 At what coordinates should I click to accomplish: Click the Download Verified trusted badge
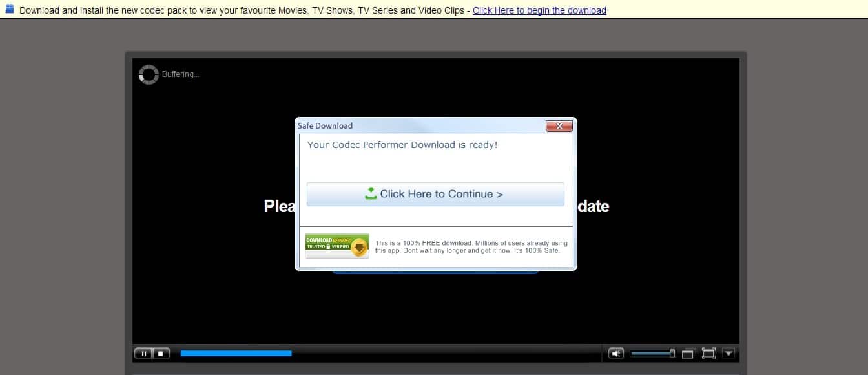point(337,246)
